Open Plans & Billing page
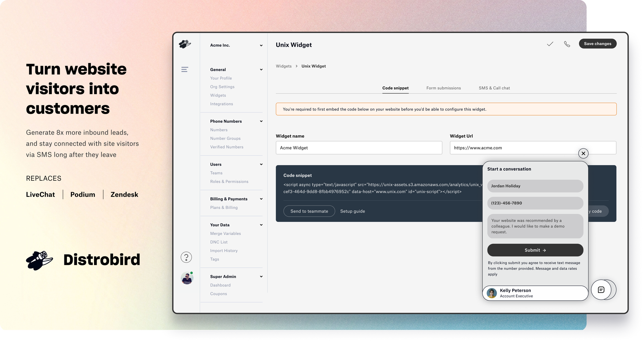Viewport: 644px width, 342px height. click(224, 208)
